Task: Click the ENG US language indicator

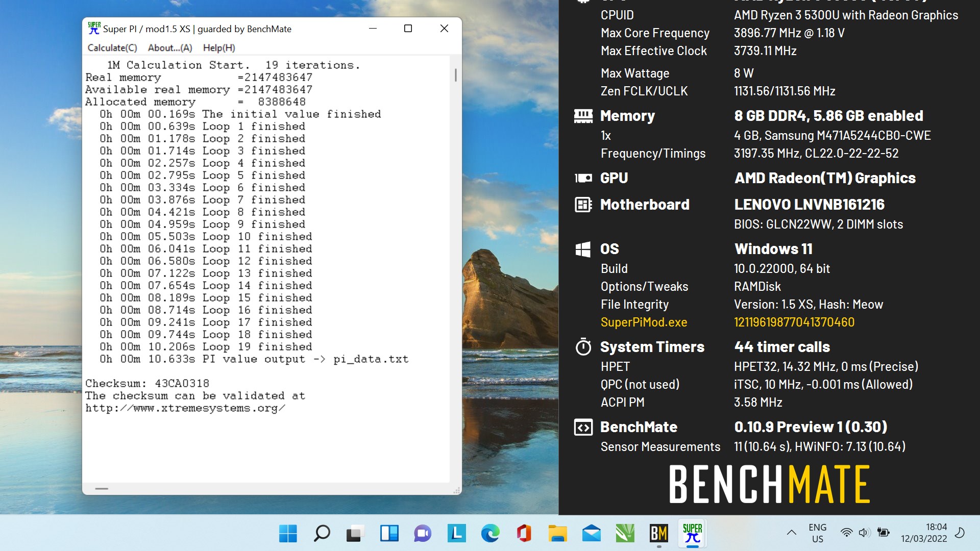Action: 817,533
